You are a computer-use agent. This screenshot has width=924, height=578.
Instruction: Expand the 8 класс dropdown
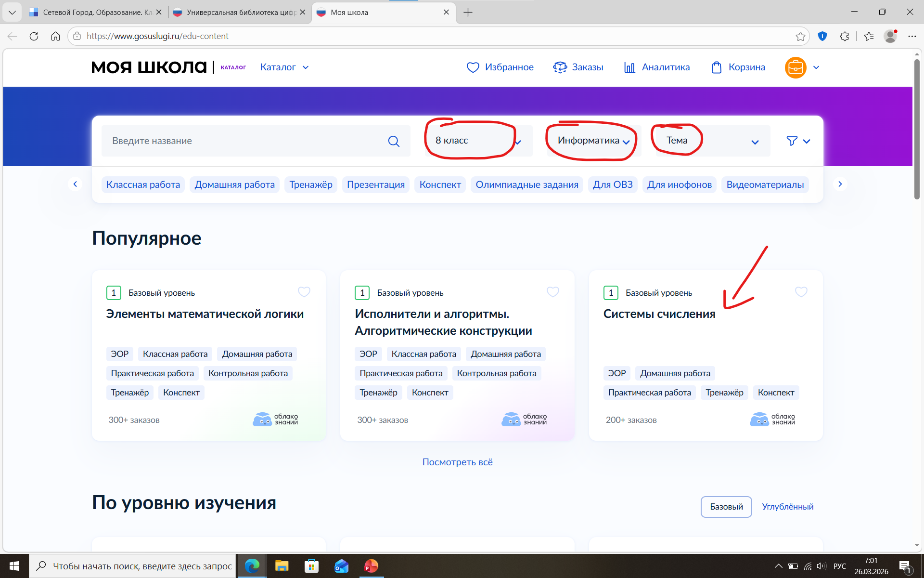click(478, 141)
